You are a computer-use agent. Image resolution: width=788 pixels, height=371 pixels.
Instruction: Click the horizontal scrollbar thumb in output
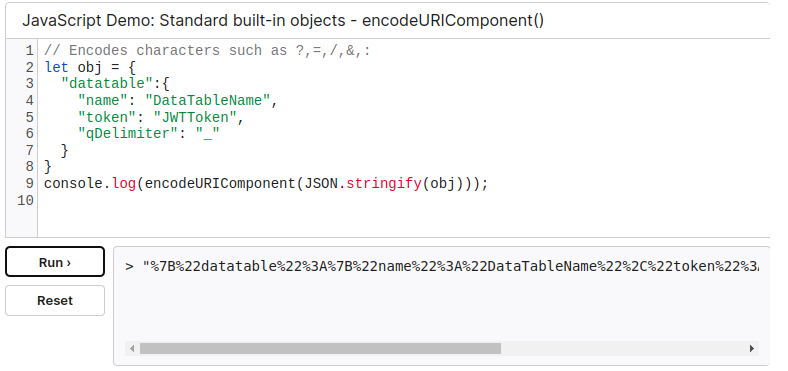coord(320,348)
